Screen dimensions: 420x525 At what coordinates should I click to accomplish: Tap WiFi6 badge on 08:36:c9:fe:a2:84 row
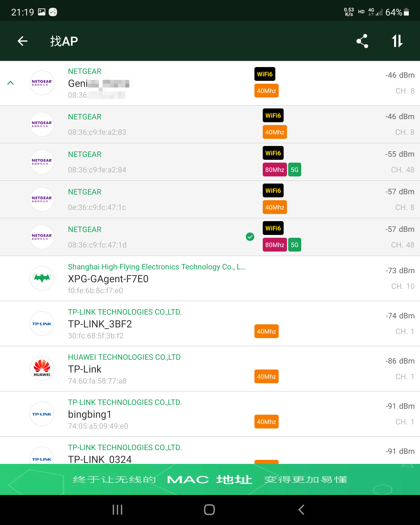(x=273, y=153)
